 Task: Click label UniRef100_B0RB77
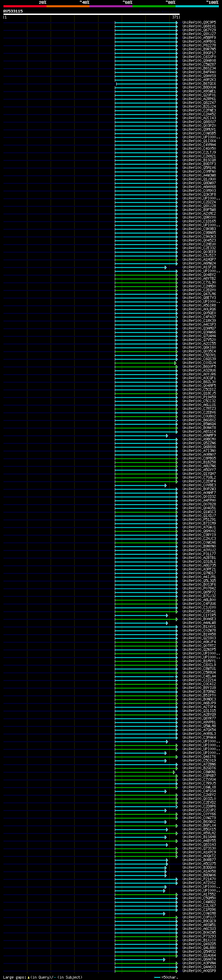(x=199, y=860)
